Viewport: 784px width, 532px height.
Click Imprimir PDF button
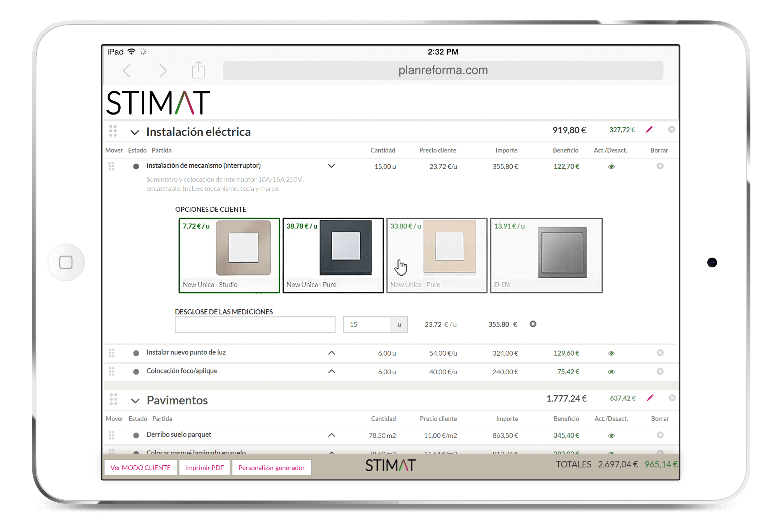[x=204, y=468]
